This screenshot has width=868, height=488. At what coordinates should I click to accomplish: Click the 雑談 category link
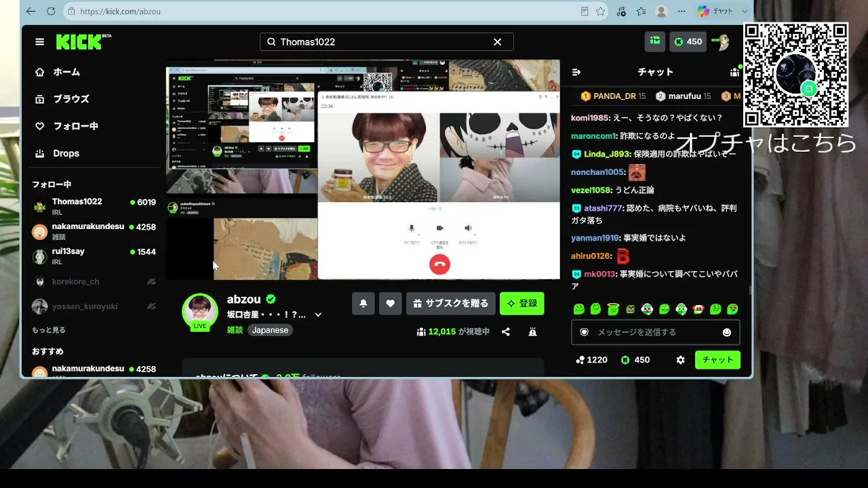[235, 330]
